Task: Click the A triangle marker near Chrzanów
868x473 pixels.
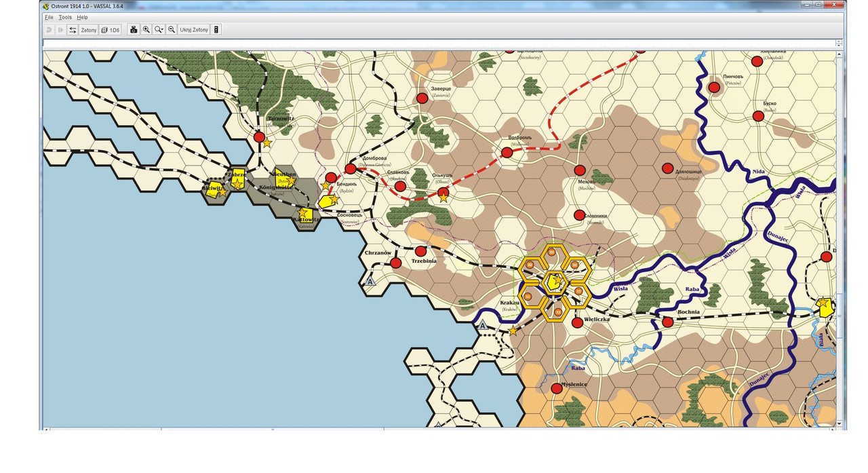Action: click(370, 281)
